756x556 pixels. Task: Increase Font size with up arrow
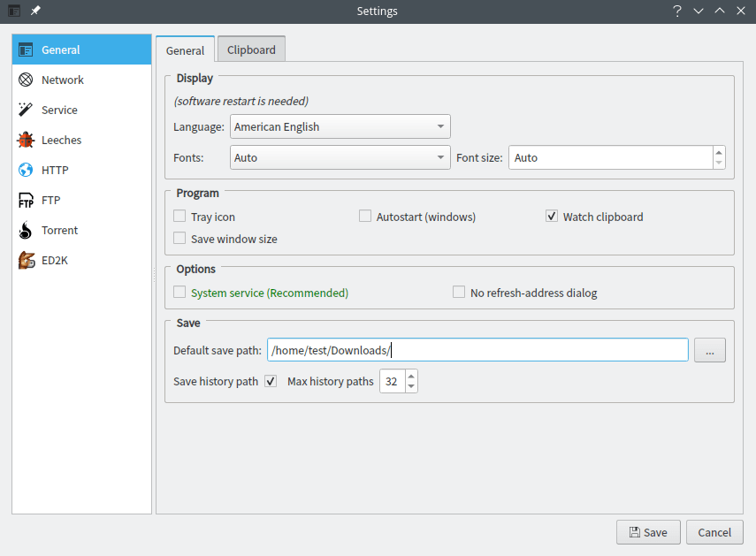coord(719,152)
